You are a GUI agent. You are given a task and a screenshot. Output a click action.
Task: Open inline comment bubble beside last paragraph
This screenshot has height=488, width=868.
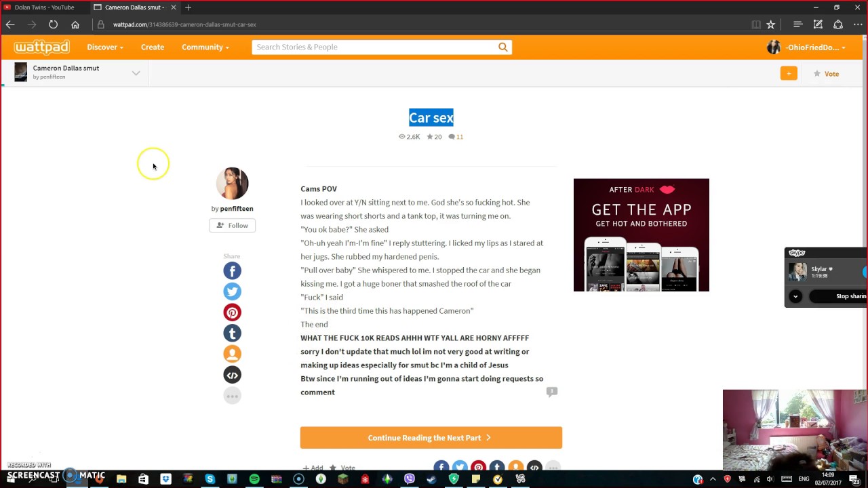pos(552,391)
